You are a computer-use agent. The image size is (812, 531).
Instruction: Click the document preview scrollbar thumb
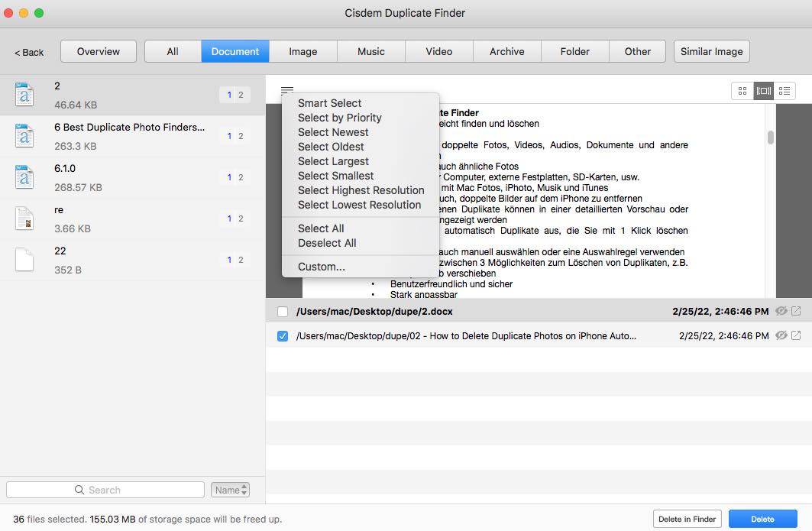tap(771, 138)
